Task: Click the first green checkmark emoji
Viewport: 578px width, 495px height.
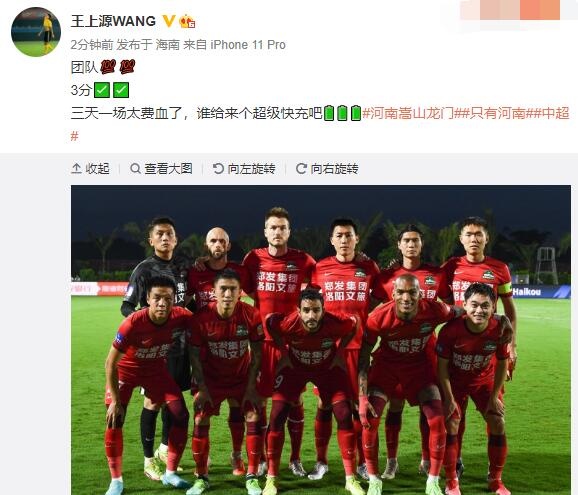Action: pos(102,90)
